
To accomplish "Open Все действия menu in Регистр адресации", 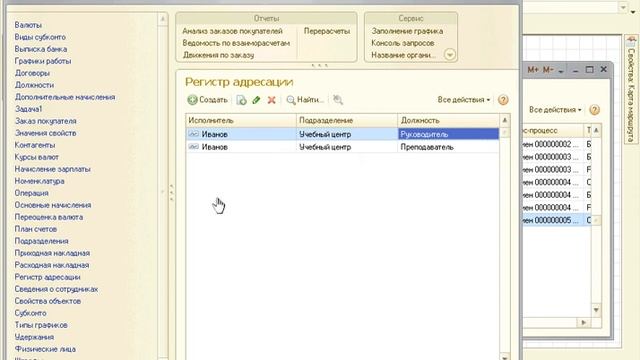I will click(x=464, y=100).
